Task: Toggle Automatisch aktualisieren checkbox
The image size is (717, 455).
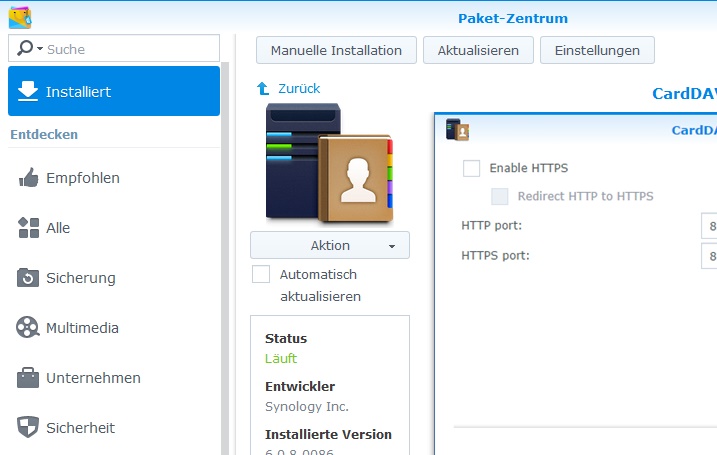Action: point(261,274)
